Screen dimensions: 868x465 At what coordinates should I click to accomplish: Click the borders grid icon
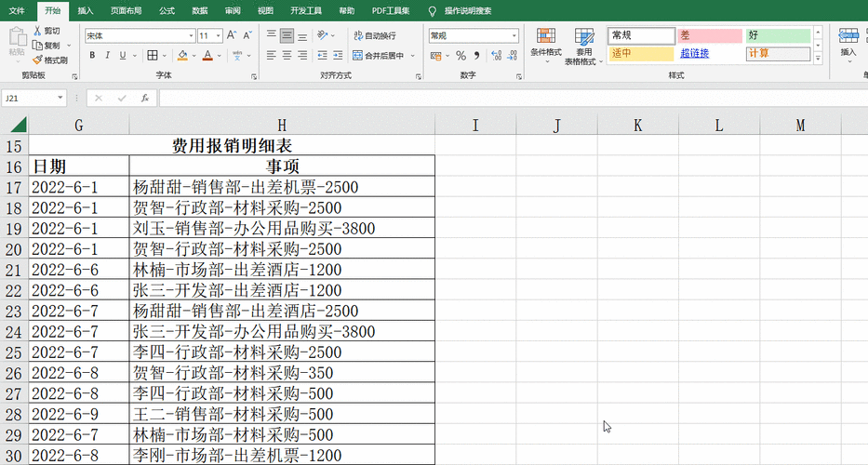coord(153,56)
